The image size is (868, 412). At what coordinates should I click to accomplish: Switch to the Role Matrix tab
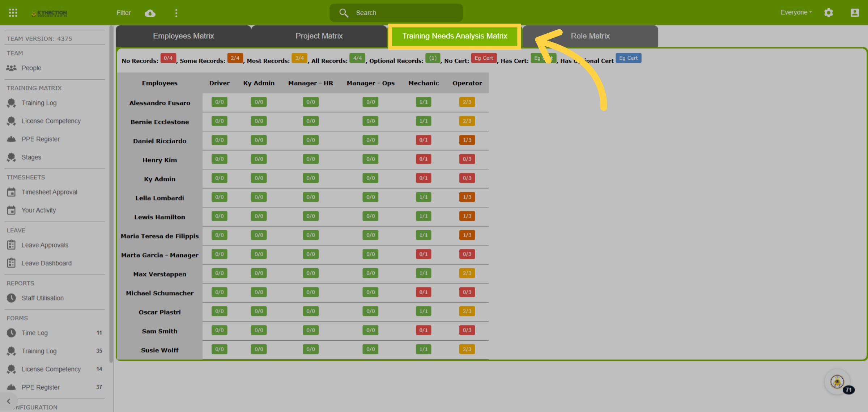590,36
